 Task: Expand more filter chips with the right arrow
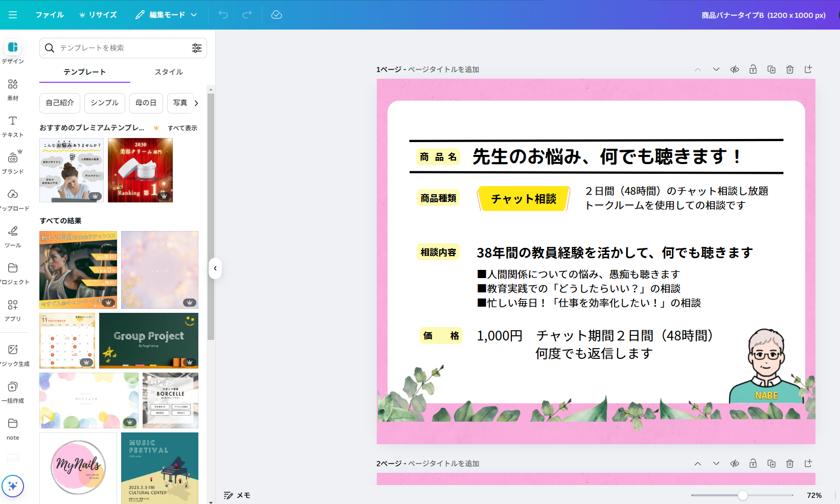[x=196, y=103]
